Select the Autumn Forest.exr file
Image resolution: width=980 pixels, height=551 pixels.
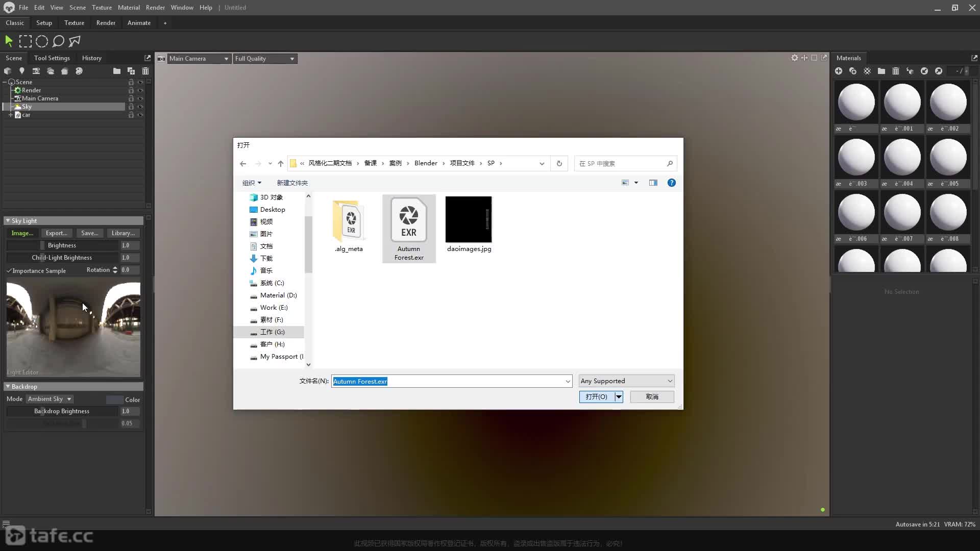pos(409,229)
